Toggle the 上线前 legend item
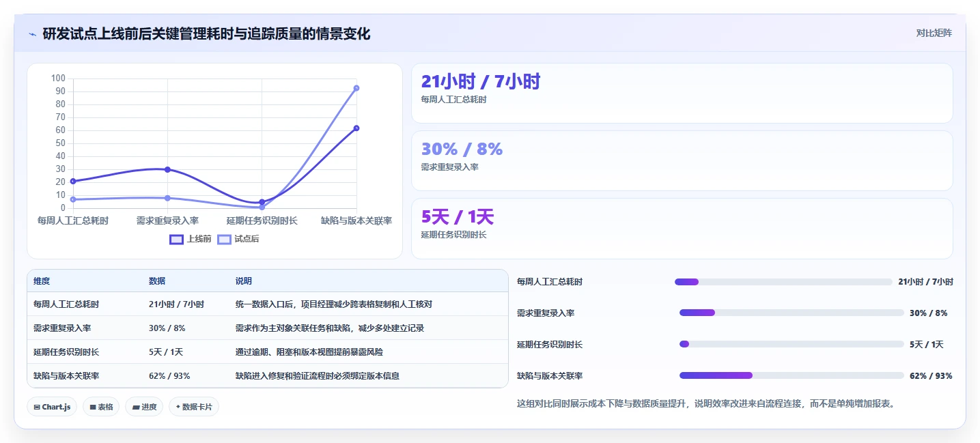Image resolution: width=980 pixels, height=443 pixels. [x=191, y=239]
